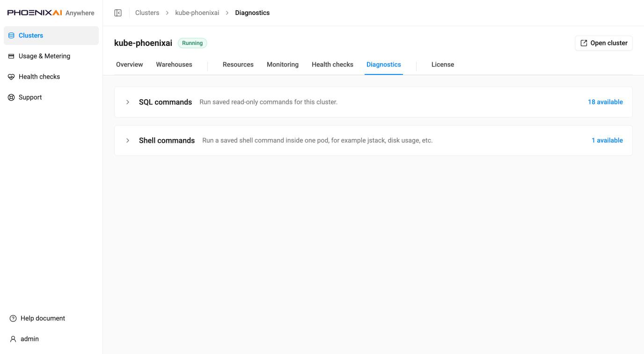Go to the Health checks tab

(332, 65)
